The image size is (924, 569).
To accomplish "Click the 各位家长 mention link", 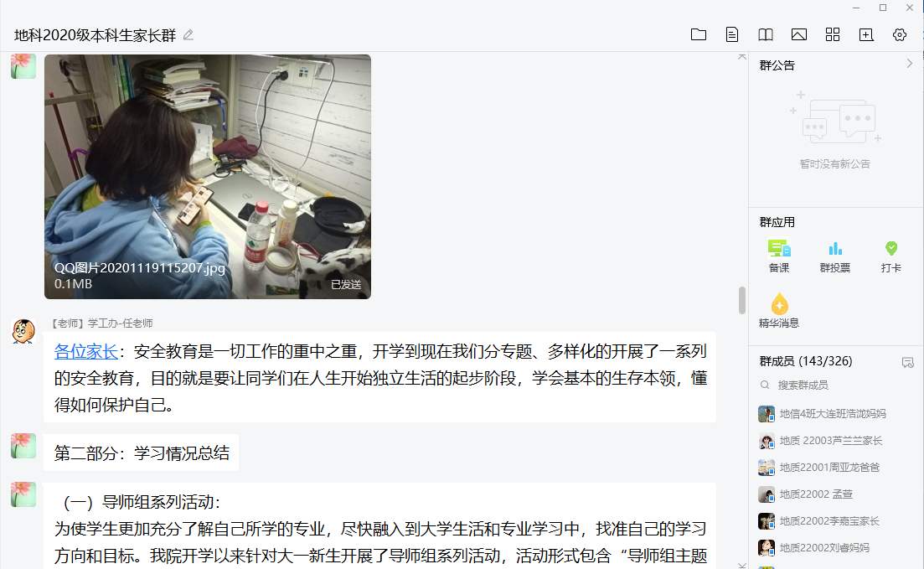I will pyautogui.click(x=86, y=351).
